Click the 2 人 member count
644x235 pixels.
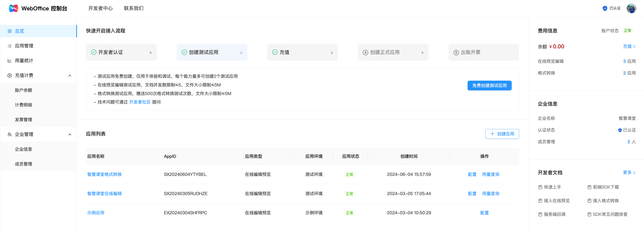(x=632, y=142)
